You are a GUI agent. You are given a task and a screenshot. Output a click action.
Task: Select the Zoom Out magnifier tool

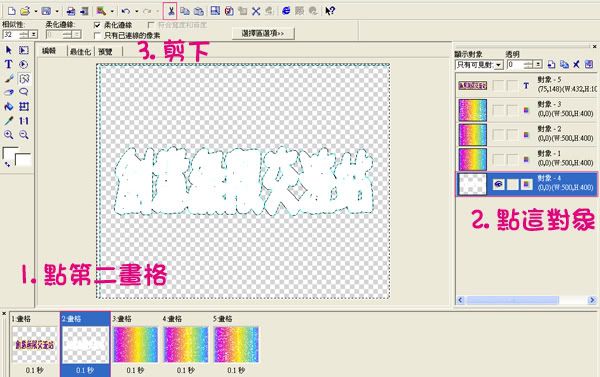click(24, 135)
